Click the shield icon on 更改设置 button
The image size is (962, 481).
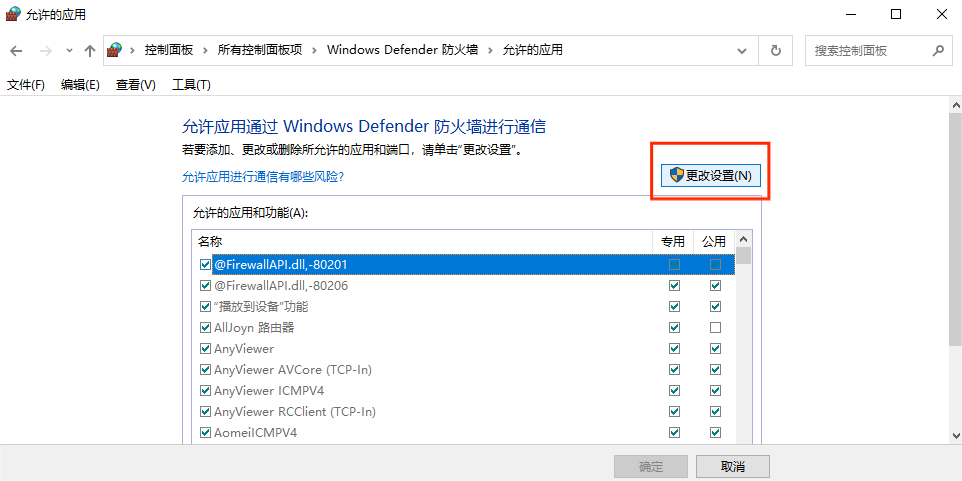tap(676, 175)
